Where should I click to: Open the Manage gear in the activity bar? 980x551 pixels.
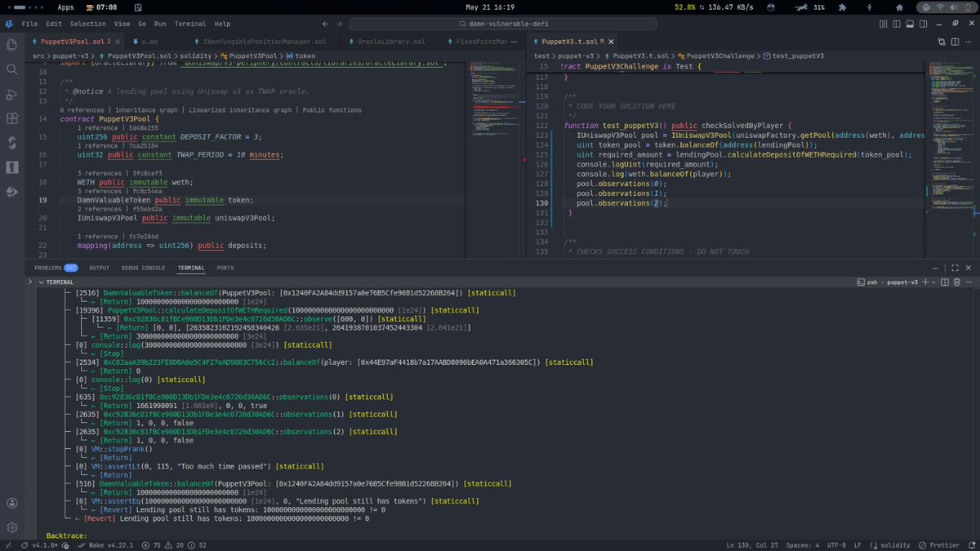coord(12,527)
